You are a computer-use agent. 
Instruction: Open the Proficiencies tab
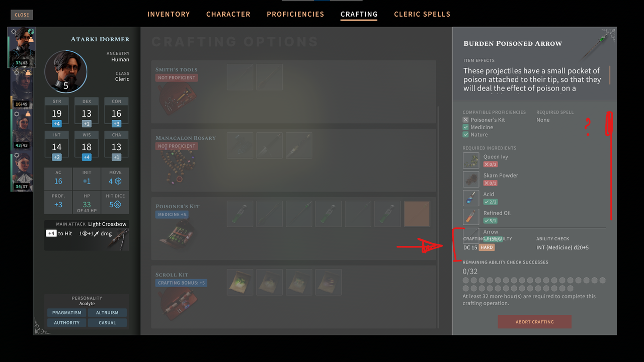click(295, 14)
